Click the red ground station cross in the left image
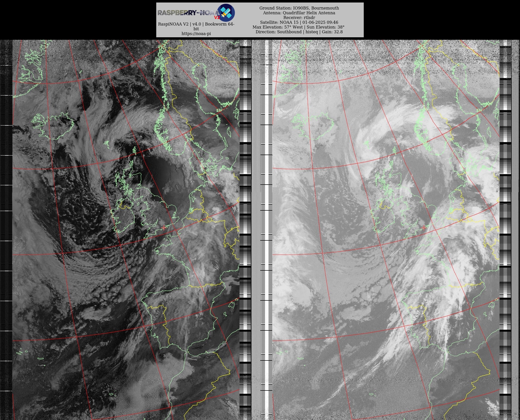The width and height of the screenshot is (520, 420). tap(164, 228)
